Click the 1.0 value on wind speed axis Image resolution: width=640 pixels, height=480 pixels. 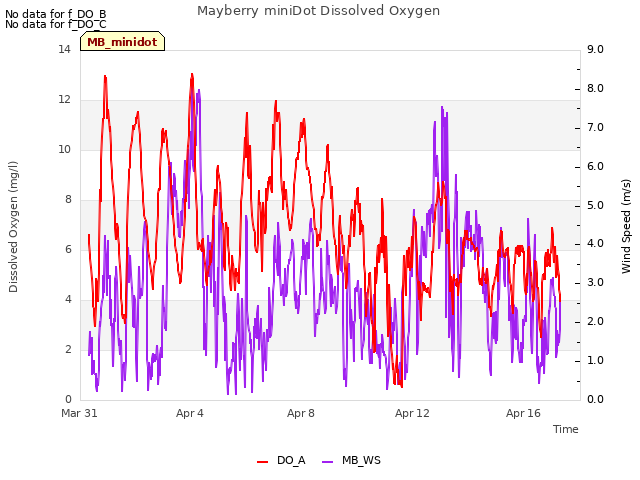pos(596,360)
